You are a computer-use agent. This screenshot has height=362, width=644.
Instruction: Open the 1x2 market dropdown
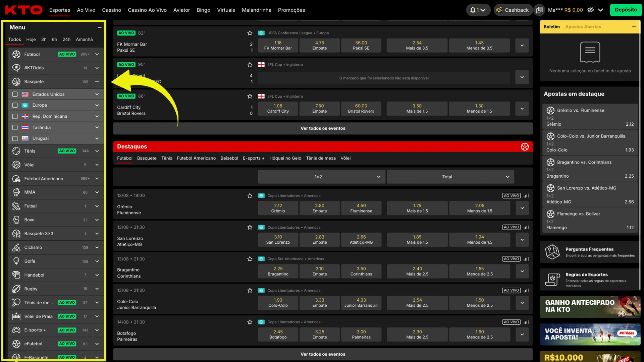pyautogui.click(x=321, y=177)
